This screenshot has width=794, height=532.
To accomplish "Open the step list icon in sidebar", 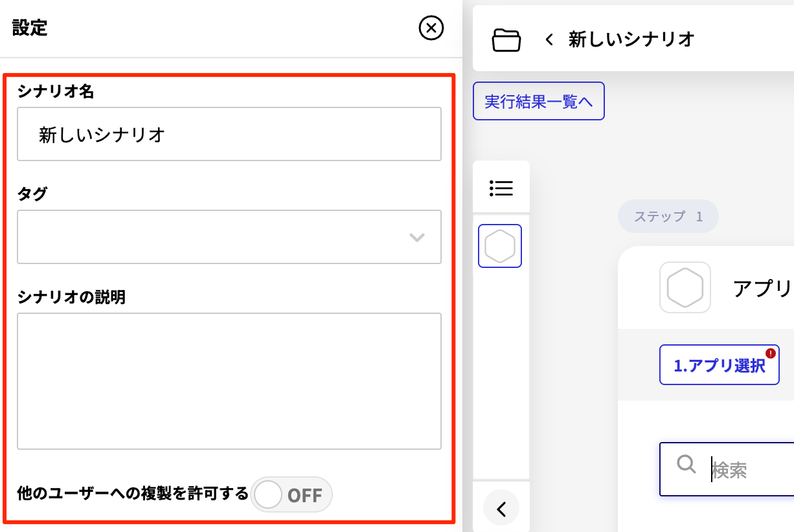I will 501,187.
